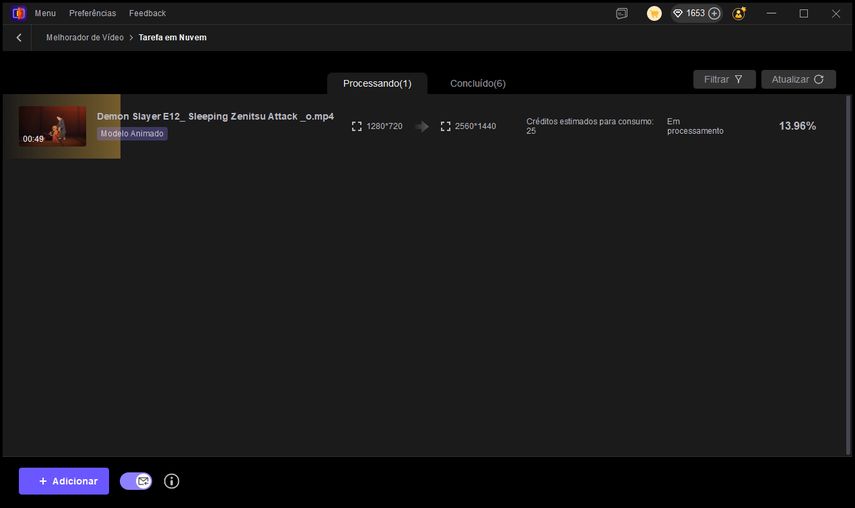Click the app logo icon
The height and width of the screenshot is (508, 855).
tap(18, 13)
